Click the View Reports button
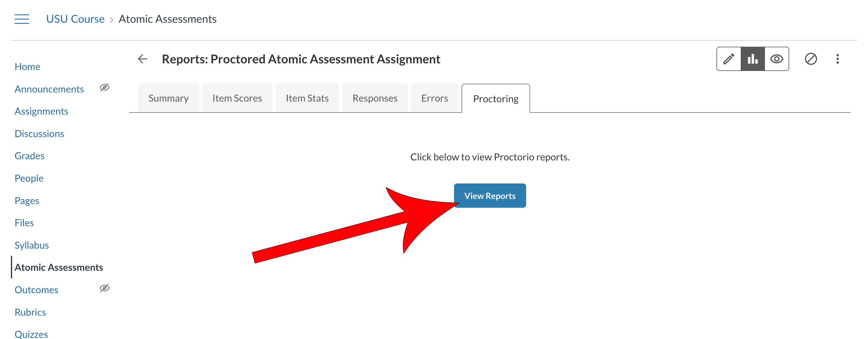 (x=489, y=196)
